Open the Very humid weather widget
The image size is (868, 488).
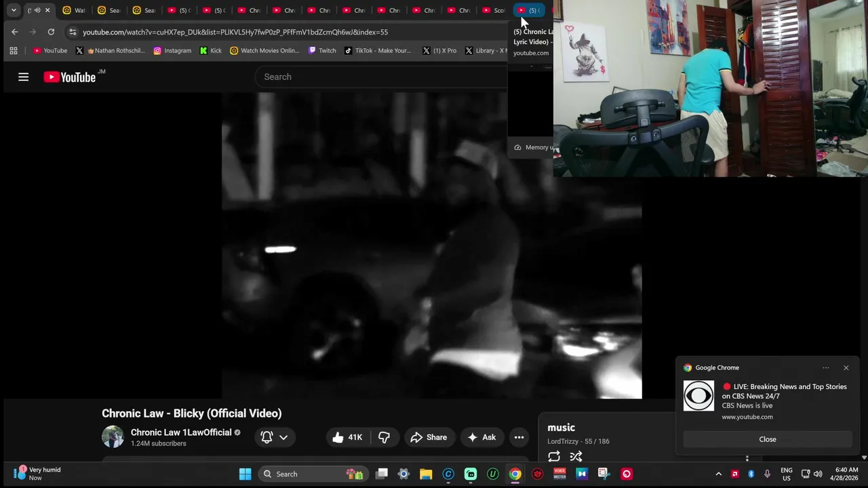tap(37, 473)
